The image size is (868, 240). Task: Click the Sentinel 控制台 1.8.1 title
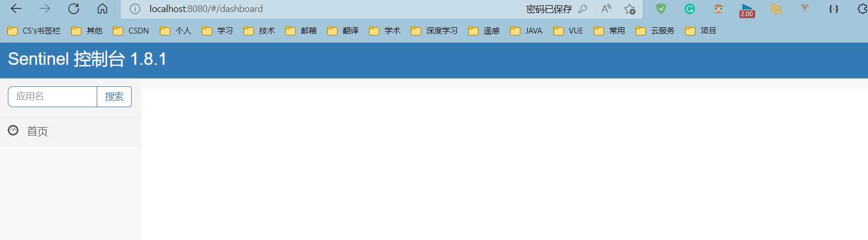[87, 59]
